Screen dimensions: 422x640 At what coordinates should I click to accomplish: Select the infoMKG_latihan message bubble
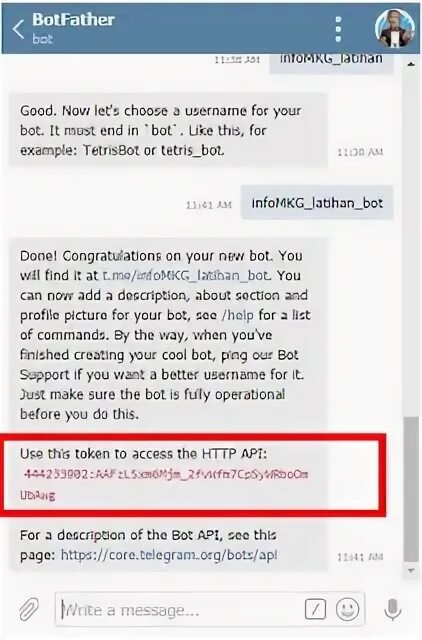(x=331, y=60)
